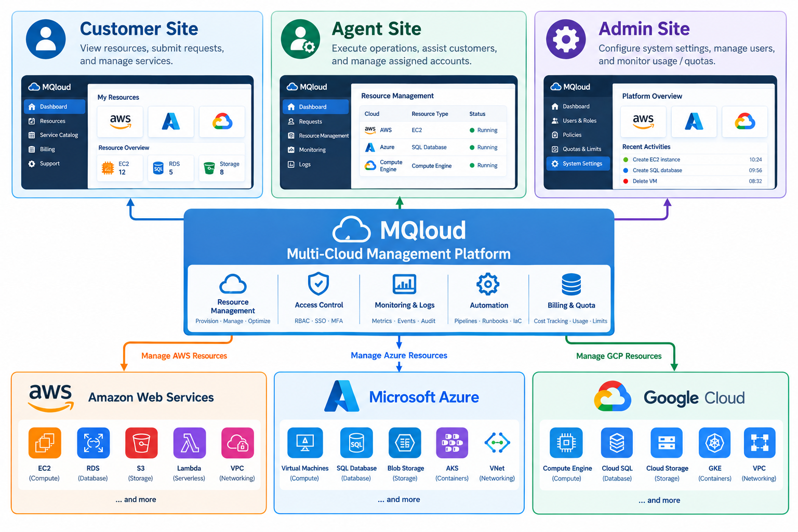Click Google Cloud tile in Platform Overview
The image size is (798, 532).
pos(745,122)
